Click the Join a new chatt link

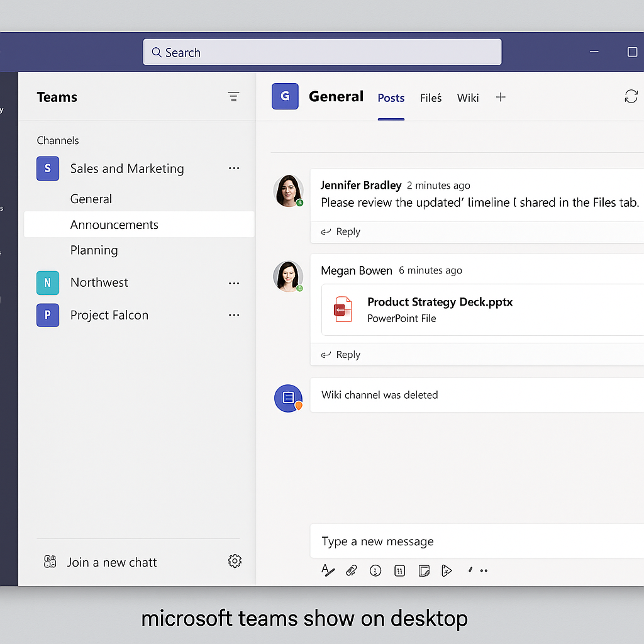pyautogui.click(x=112, y=562)
